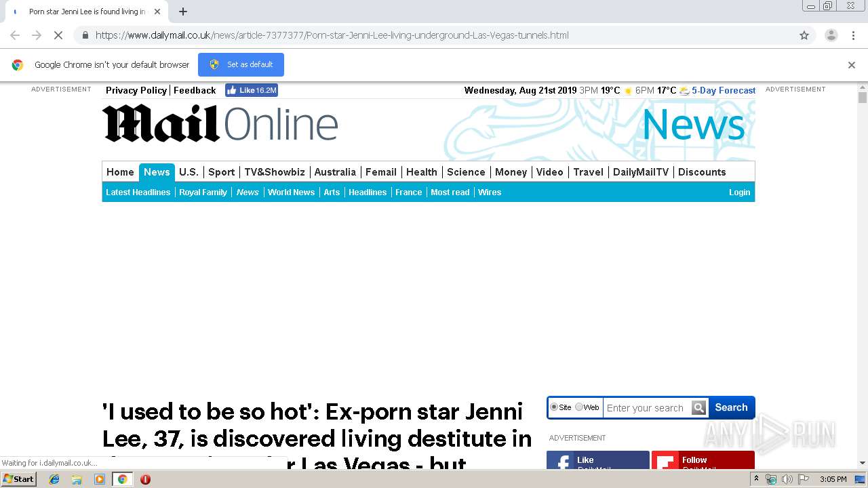Open the Femail section

[x=381, y=172]
